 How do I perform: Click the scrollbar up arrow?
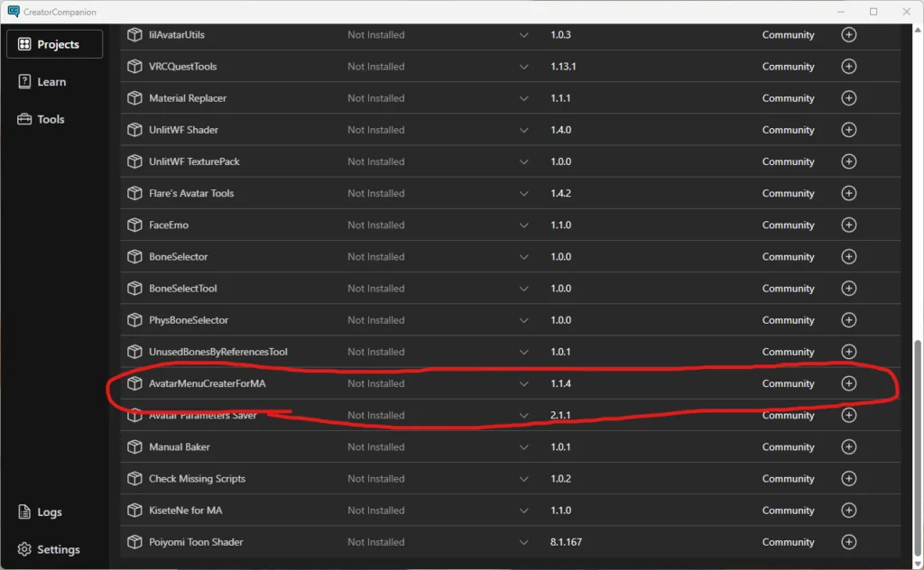click(x=918, y=29)
